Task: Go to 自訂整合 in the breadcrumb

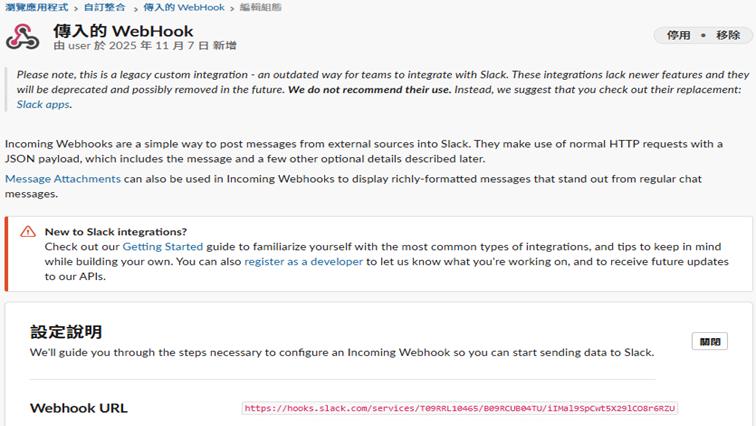Action: tap(104, 7)
